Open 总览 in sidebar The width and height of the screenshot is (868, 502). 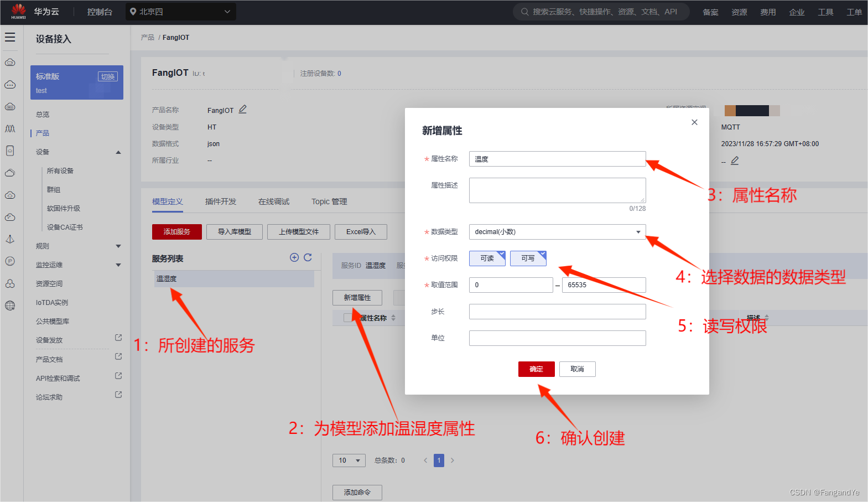pyautogui.click(x=43, y=115)
